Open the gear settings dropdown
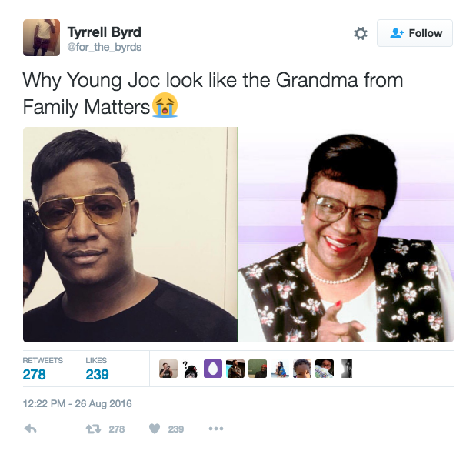Screen dimensions: 476x451 pyautogui.click(x=361, y=33)
